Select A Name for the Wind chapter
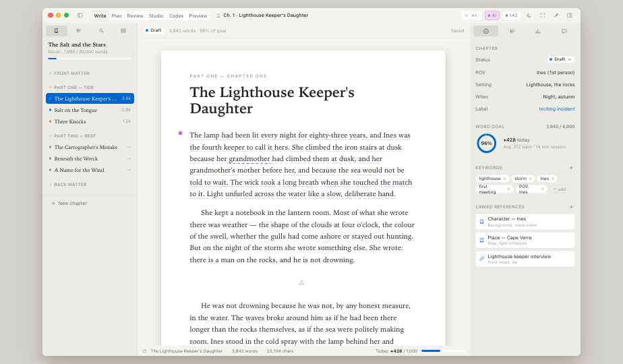 coord(90,170)
